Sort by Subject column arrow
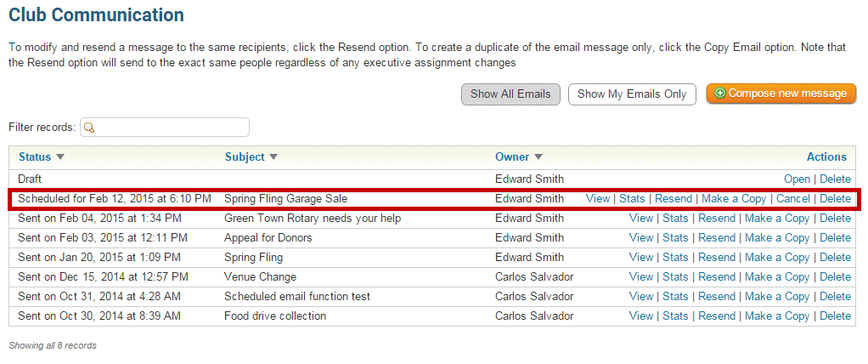This screenshot has width=868, height=364. [273, 157]
